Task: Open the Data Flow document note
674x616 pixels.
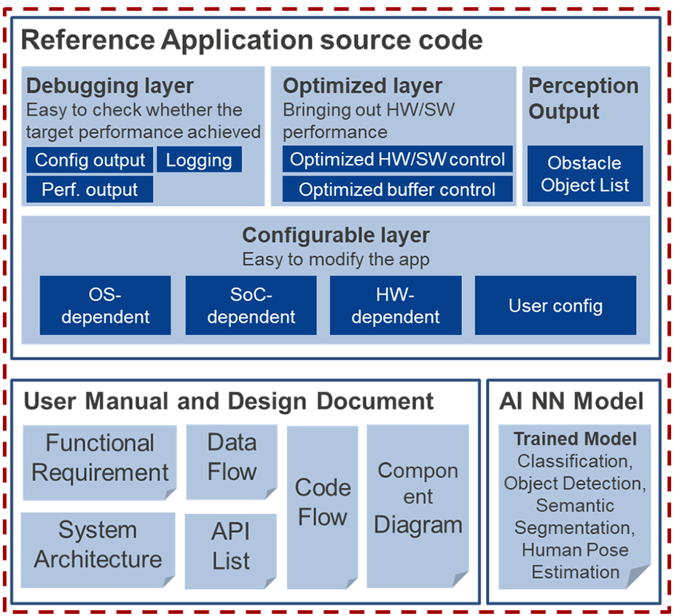Action: point(231,458)
